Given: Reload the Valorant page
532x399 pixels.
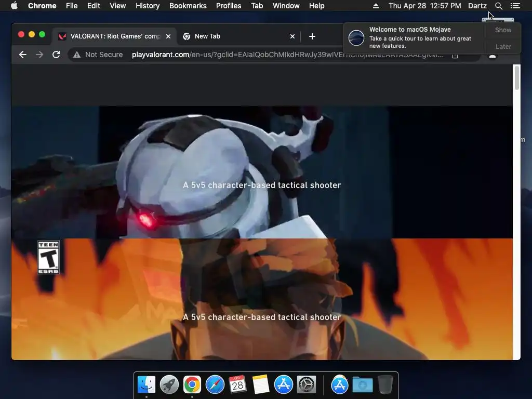Looking at the screenshot, I should pyautogui.click(x=56, y=55).
